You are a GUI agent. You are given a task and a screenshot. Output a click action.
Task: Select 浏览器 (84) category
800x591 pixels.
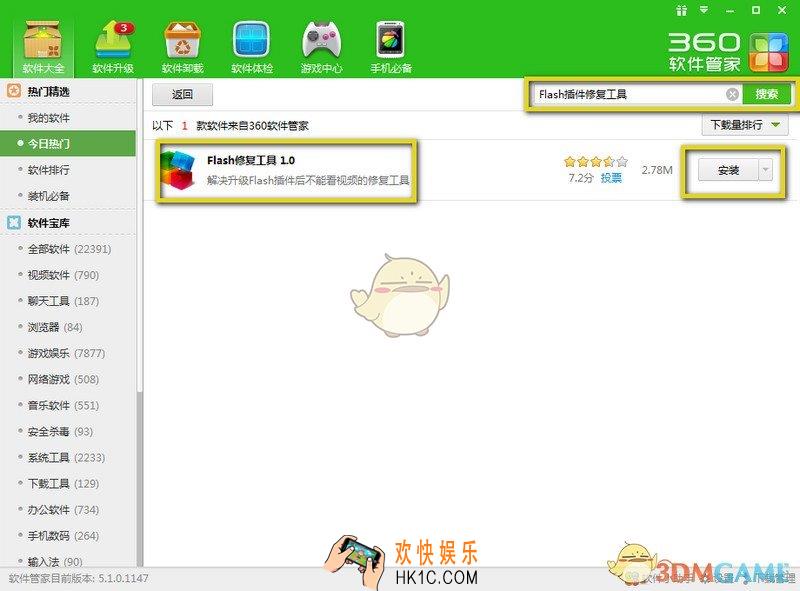coord(68,327)
